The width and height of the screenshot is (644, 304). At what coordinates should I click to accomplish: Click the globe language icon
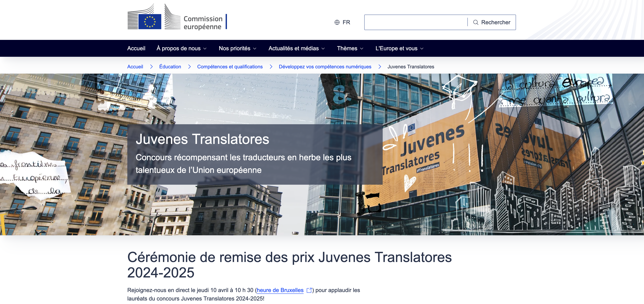pyautogui.click(x=337, y=22)
